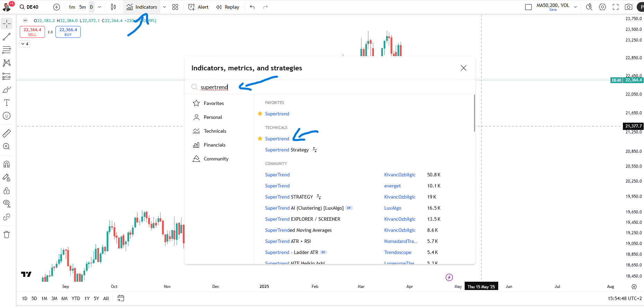Click the link drawings chain icon
The height and width of the screenshot is (307, 644).
[x=7, y=217]
